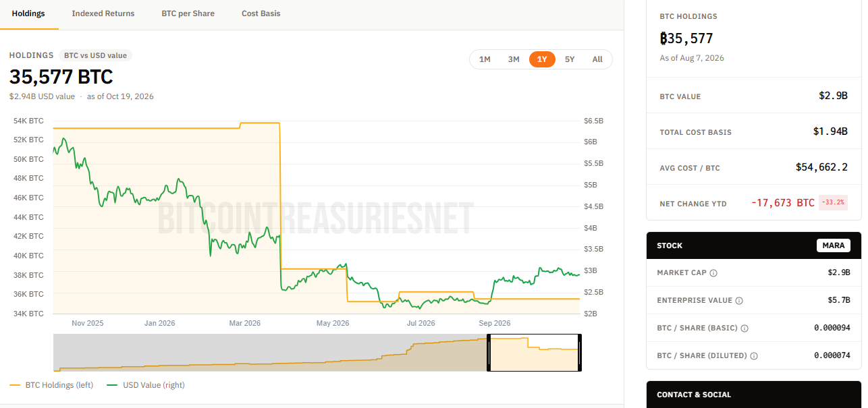
Task: Click the "as of Oct 19, 2026" date
Action: [120, 96]
